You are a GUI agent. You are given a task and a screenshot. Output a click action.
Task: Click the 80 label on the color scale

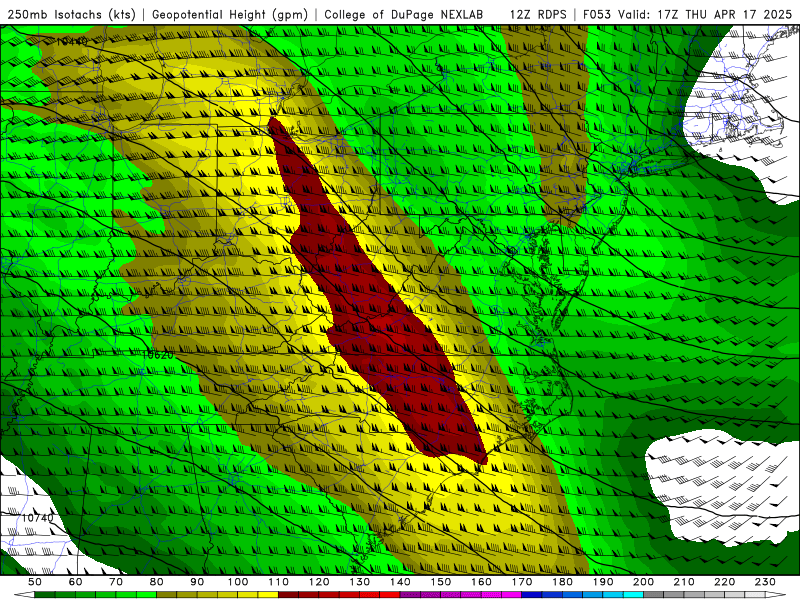click(x=157, y=582)
